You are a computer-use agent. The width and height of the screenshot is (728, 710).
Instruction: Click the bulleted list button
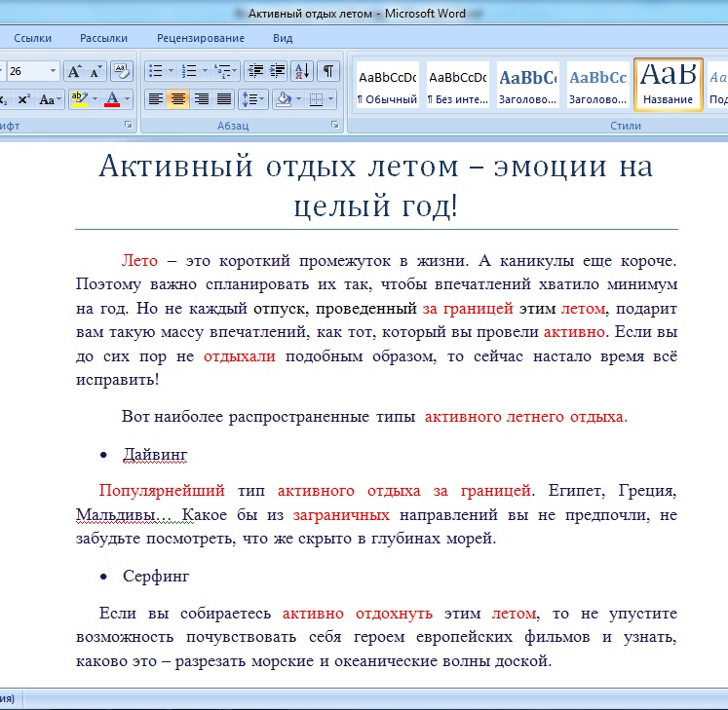point(155,71)
